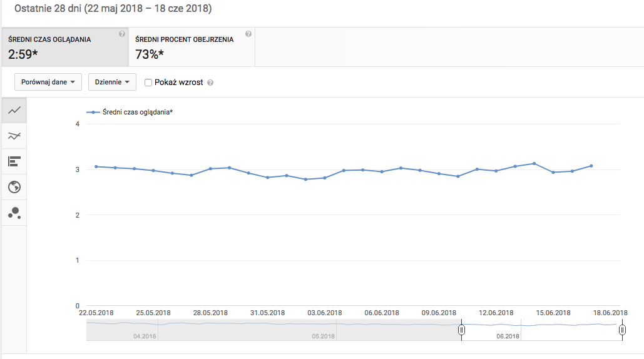
Task: Click the 04.2018 label in the range navigator
Action: tap(145, 336)
